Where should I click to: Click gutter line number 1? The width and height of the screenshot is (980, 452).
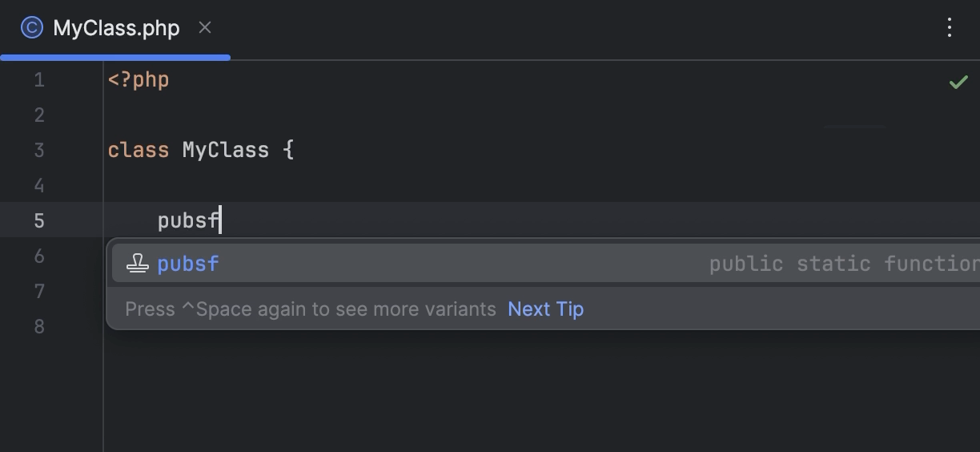[x=39, y=80]
